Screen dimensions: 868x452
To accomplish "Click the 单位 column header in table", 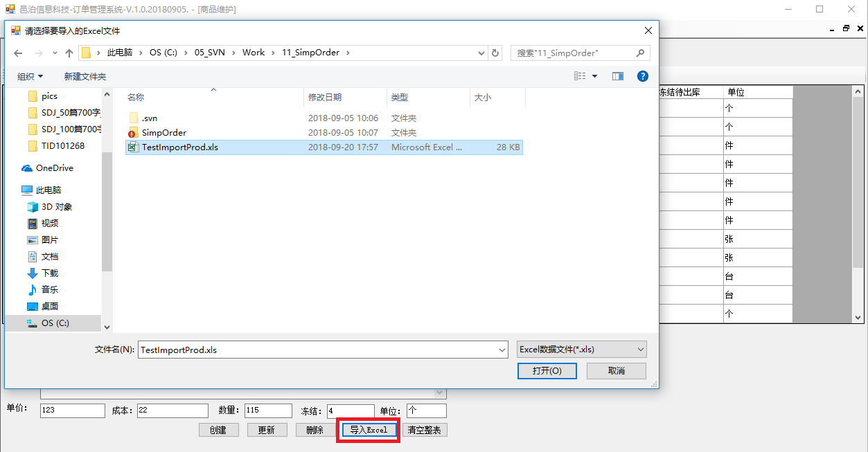I will click(x=758, y=92).
